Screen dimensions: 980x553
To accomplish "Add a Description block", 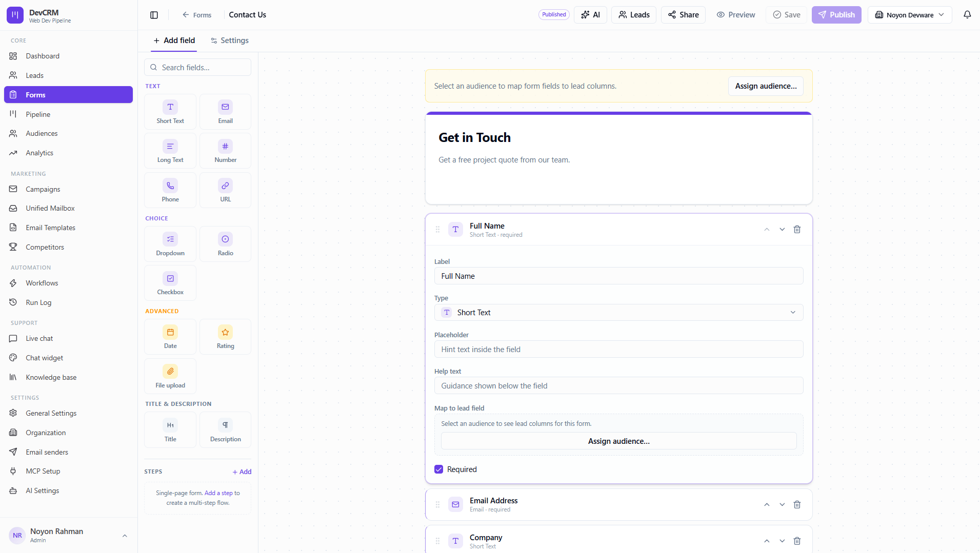I will (x=225, y=430).
